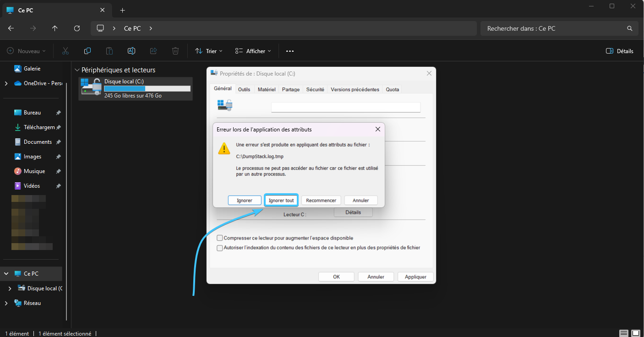Click the Ignorer button
The width and height of the screenshot is (644, 337).
click(245, 200)
